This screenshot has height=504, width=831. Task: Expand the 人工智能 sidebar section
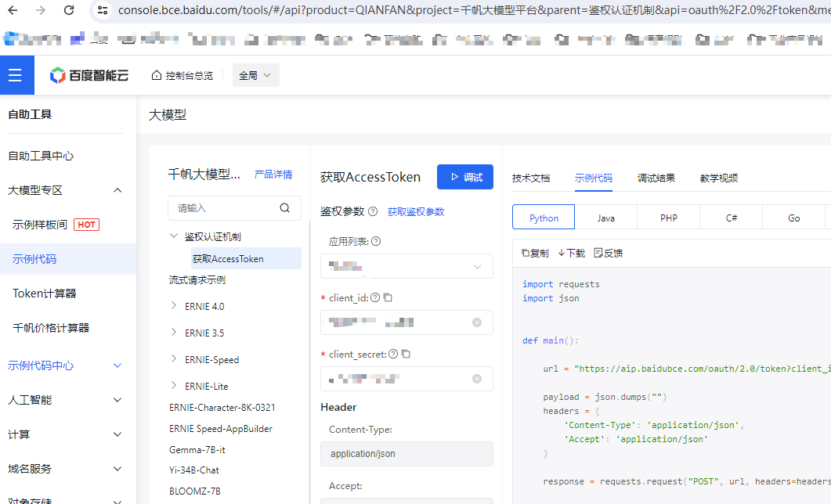click(117, 400)
